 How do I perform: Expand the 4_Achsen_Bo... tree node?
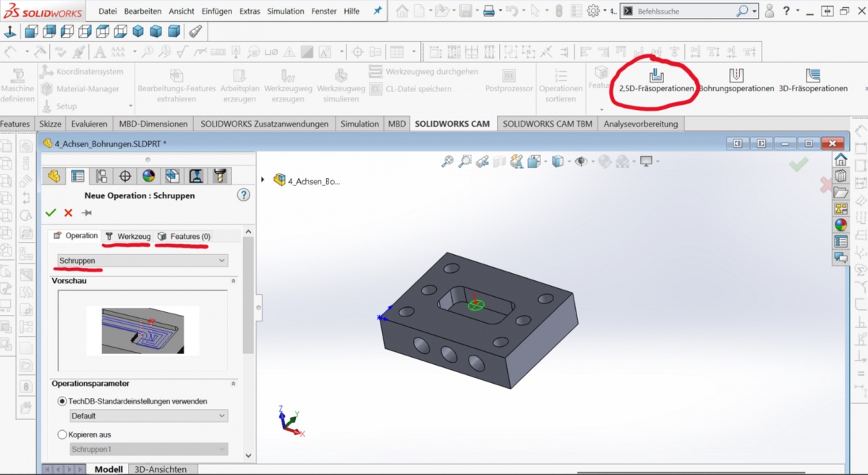(263, 180)
